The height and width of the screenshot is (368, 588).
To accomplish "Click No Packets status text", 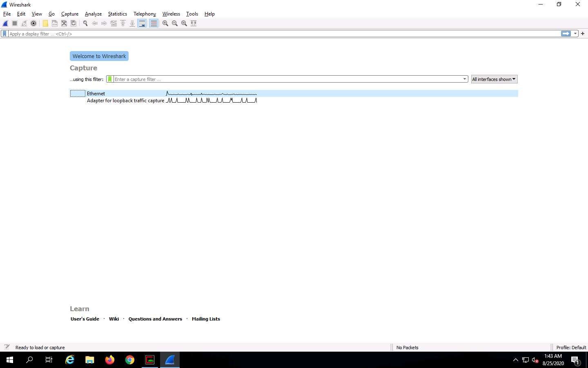I will pos(407,348).
